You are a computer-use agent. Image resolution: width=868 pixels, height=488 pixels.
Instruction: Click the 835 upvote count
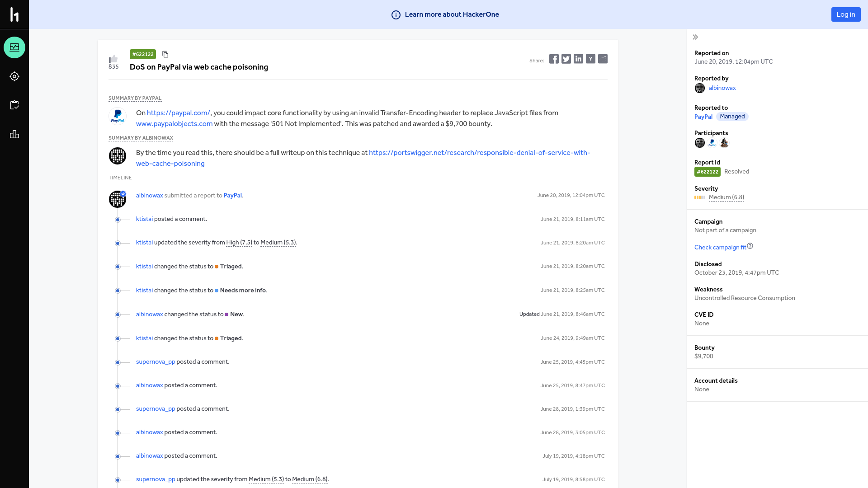(x=113, y=67)
